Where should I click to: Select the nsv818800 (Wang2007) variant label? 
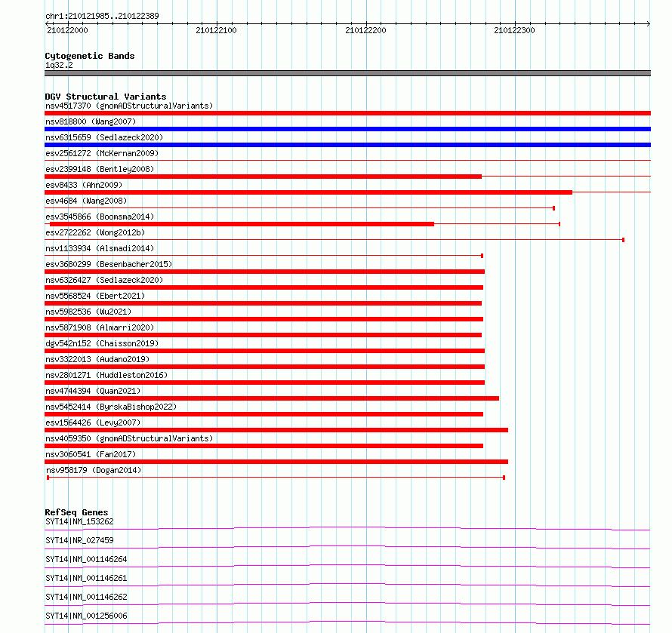(x=91, y=121)
